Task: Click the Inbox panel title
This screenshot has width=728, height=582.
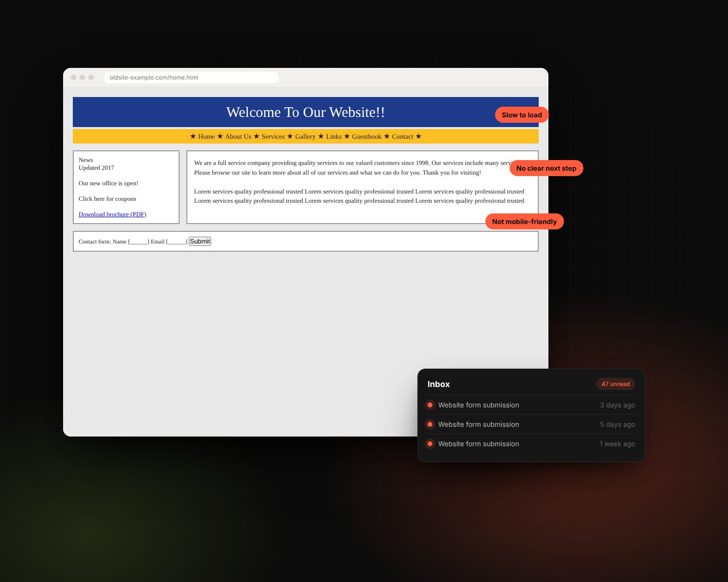Action: click(439, 384)
